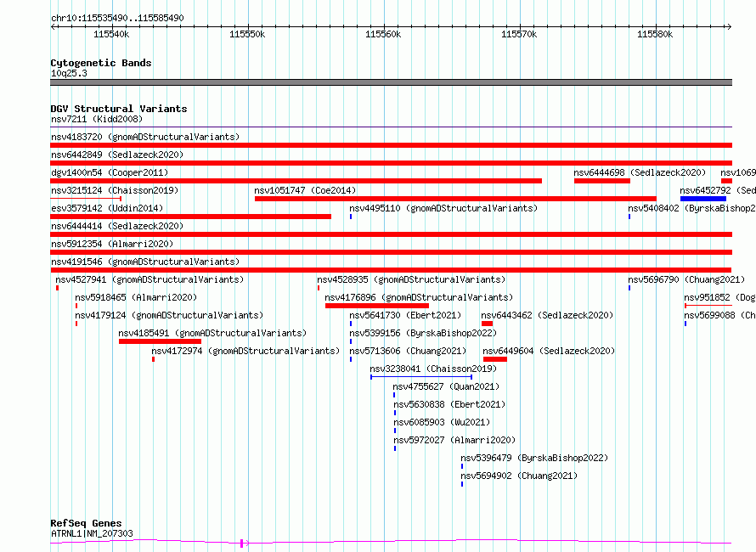The image size is (756, 552).
Task: Click the nsv5713606 (Chuang2021) label
Action: (x=408, y=351)
